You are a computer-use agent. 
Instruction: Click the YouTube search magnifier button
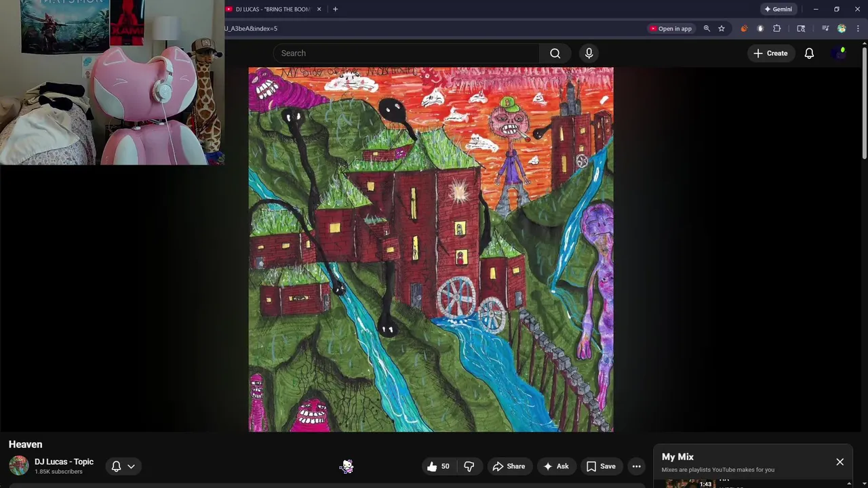pos(555,53)
